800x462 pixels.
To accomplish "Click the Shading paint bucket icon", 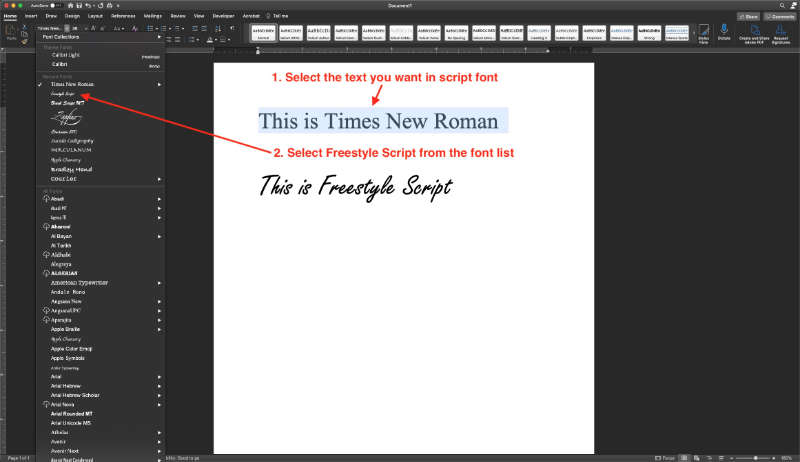I will click(x=210, y=39).
